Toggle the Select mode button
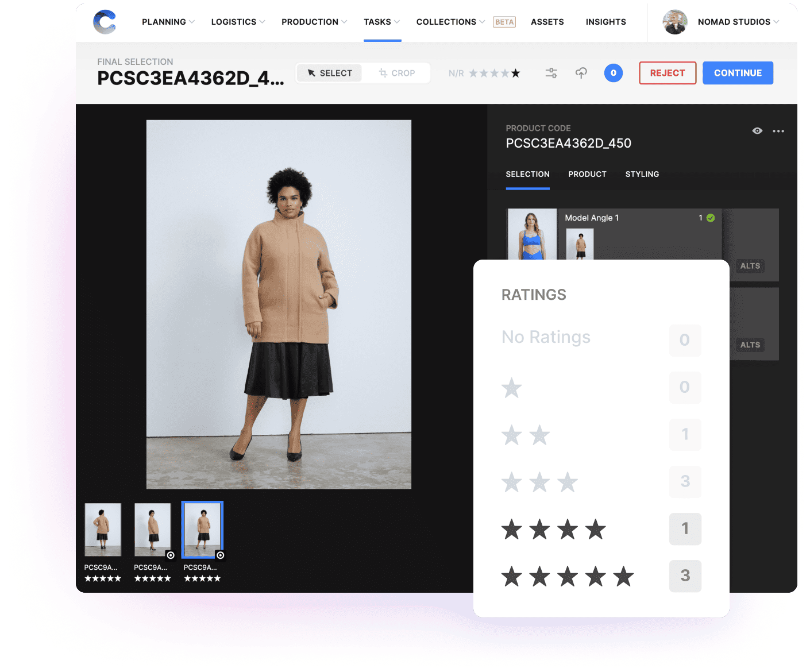 click(330, 73)
